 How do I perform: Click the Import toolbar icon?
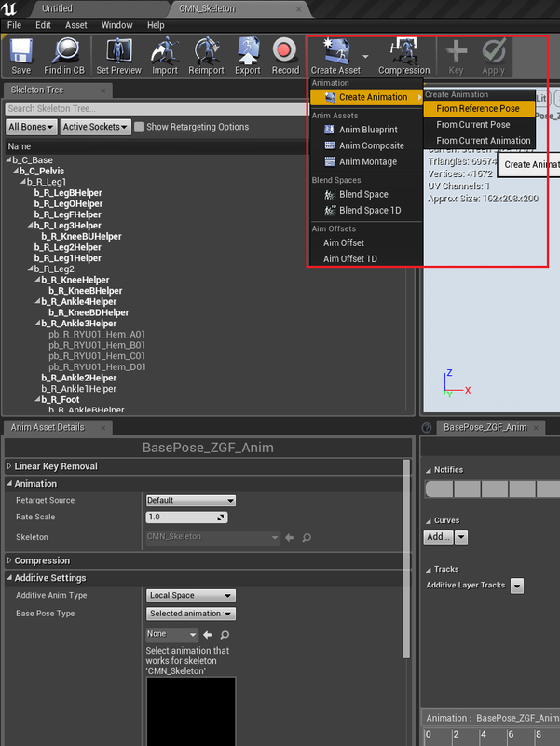pyautogui.click(x=165, y=50)
